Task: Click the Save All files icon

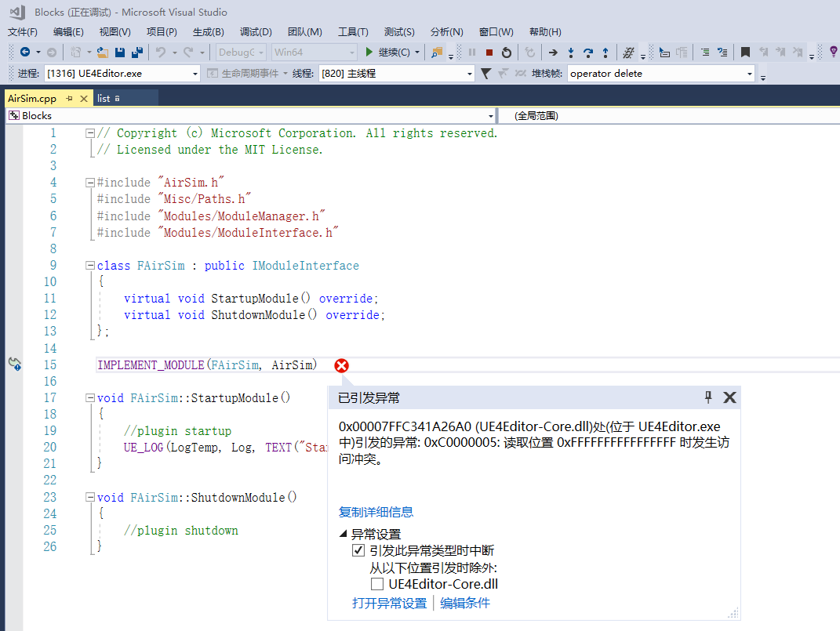Action: 136,52
